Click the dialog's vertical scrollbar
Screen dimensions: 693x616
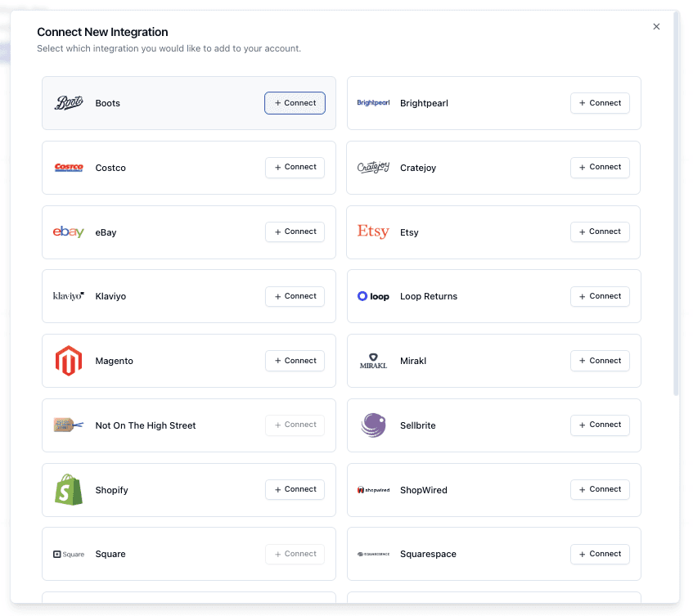pyautogui.click(x=676, y=204)
